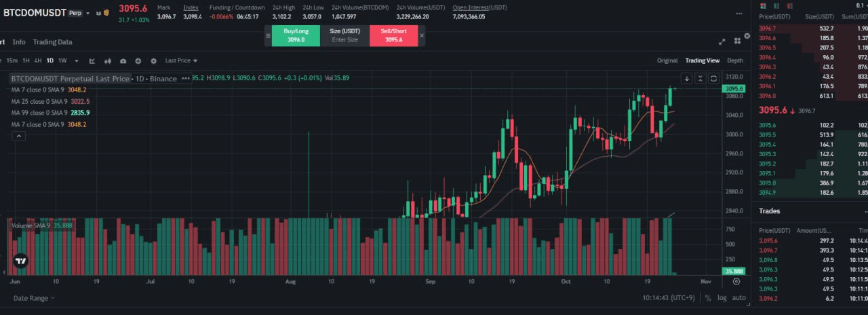This screenshot has width=868, height=315.
Task: Switch to Original chart view
Action: 667,60
